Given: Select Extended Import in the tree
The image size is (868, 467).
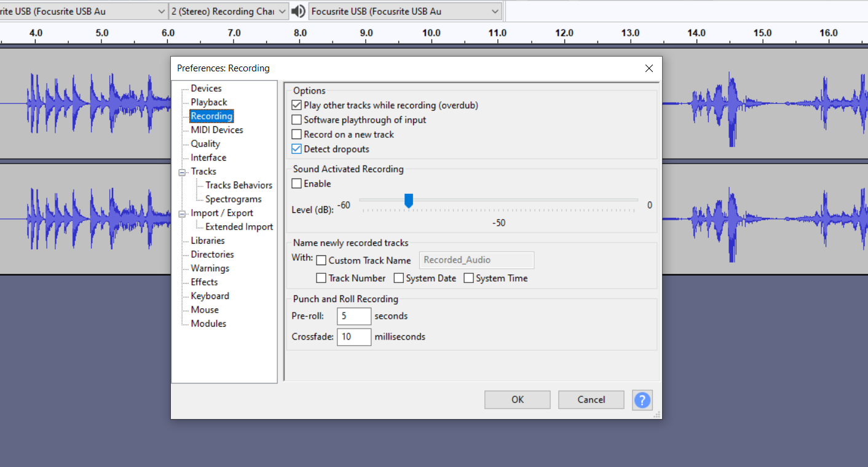Looking at the screenshot, I should pyautogui.click(x=239, y=227).
